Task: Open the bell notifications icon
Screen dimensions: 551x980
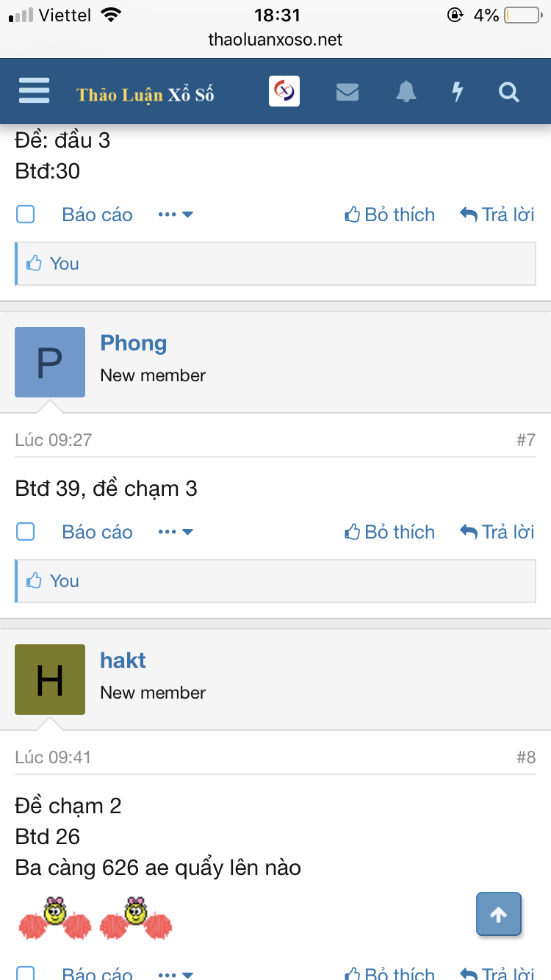Action: 406,92
